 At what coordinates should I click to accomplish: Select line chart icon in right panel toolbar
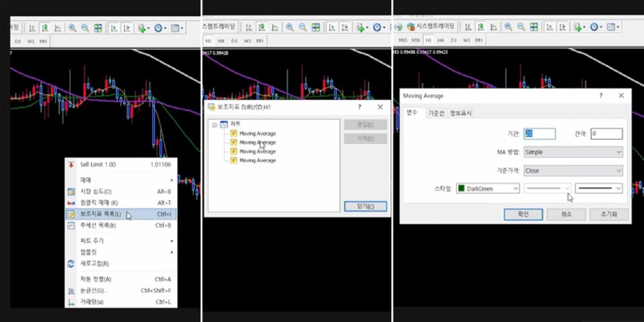pos(493,27)
